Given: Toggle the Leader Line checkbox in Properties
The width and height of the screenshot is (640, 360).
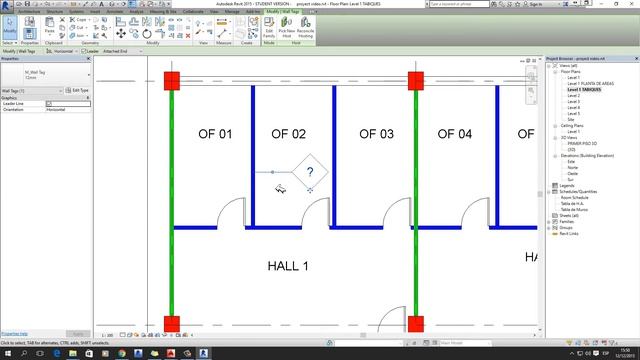Looking at the screenshot, I should (49, 104).
